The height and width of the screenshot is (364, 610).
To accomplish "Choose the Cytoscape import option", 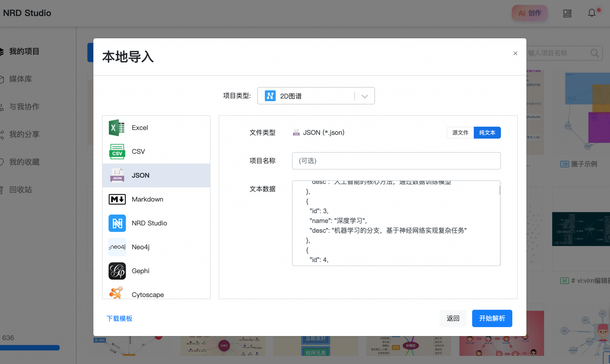I will 147,294.
